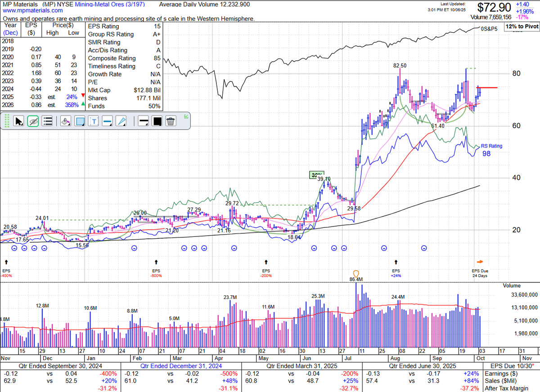Select the pointer arrow tool
The height and width of the screenshot is (392, 540).
[19, 121]
